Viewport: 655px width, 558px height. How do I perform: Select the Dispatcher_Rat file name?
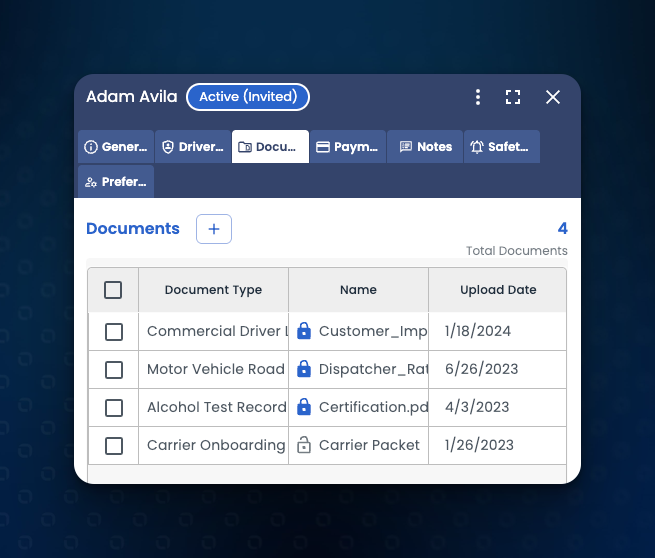(373, 369)
